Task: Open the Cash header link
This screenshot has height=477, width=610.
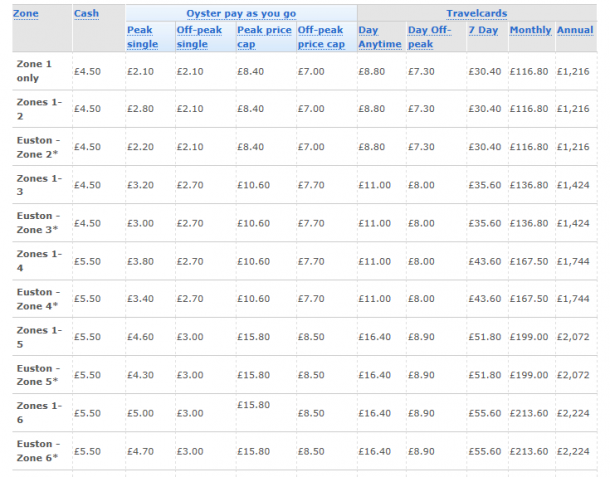Action: point(86,14)
